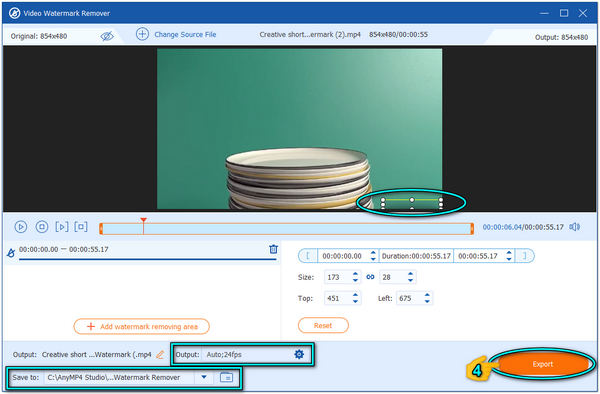Click the Top position field 451
The height and width of the screenshot is (394, 600).
pyautogui.click(x=338, y=298)
